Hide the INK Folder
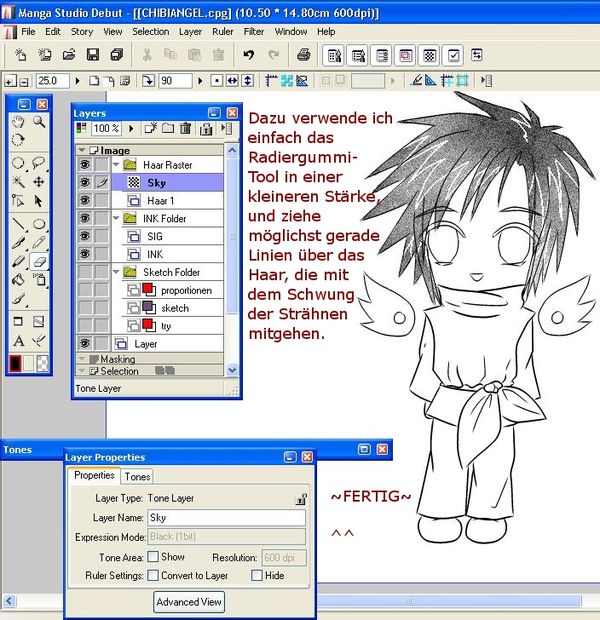The height and width of the screenshot is (620, 600). pyautogui.click(x=85, y=218)
